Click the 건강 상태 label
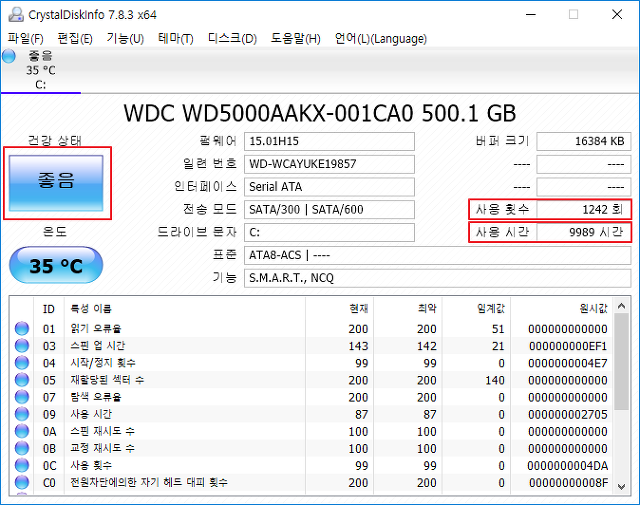The image size is (640, 505). click(55, 141)
